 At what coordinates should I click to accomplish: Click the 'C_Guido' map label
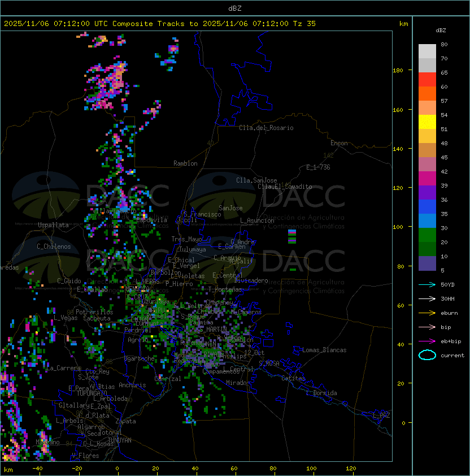[x=69, y=281]
